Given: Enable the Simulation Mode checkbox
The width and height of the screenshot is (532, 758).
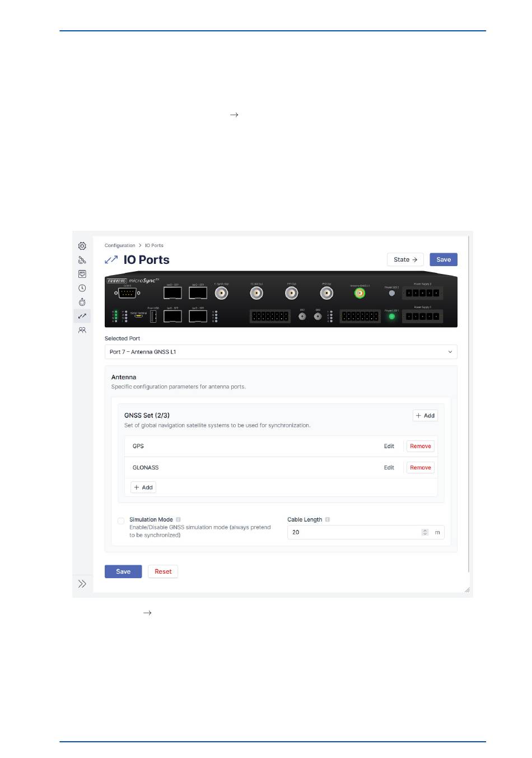Looking at the screenshot, I should tap(121, 521).
